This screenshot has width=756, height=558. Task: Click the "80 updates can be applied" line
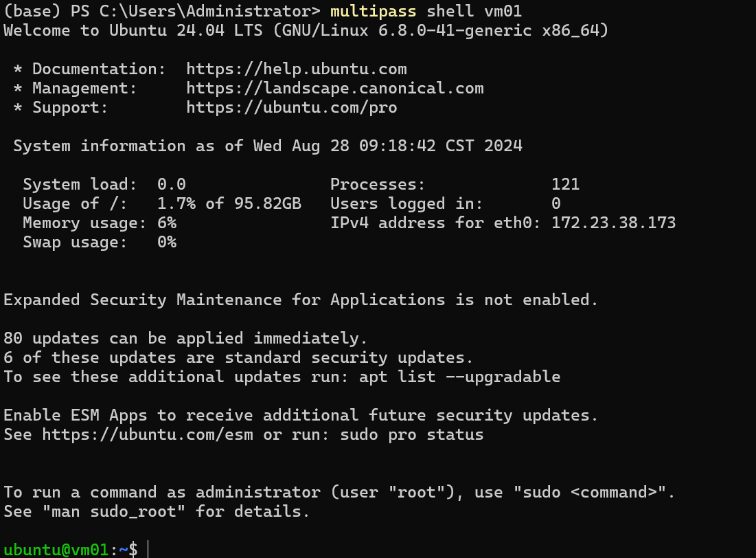[185, 339]
